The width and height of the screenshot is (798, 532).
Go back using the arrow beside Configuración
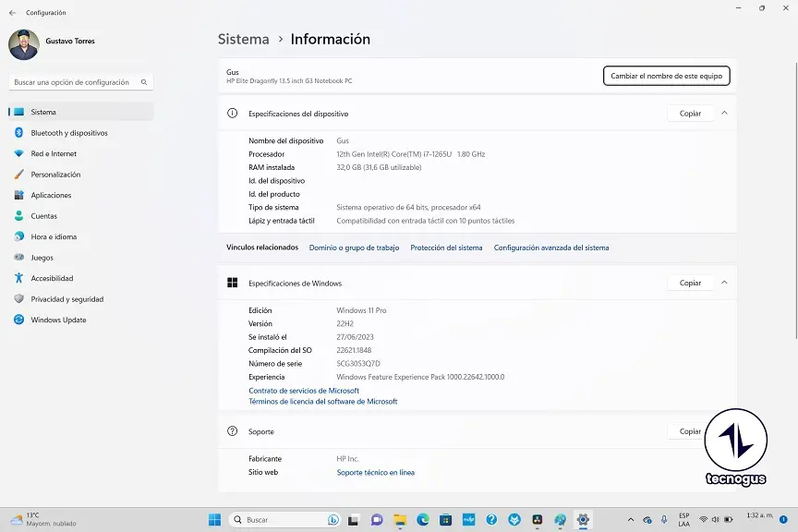tap(12, 13)
